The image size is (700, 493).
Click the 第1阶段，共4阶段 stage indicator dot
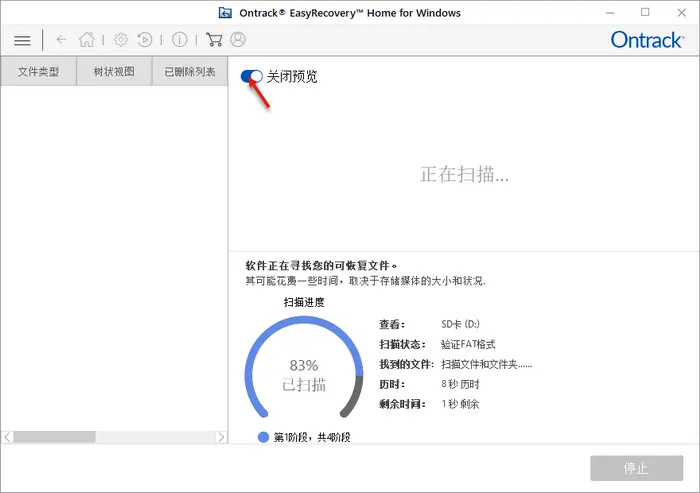263,437
